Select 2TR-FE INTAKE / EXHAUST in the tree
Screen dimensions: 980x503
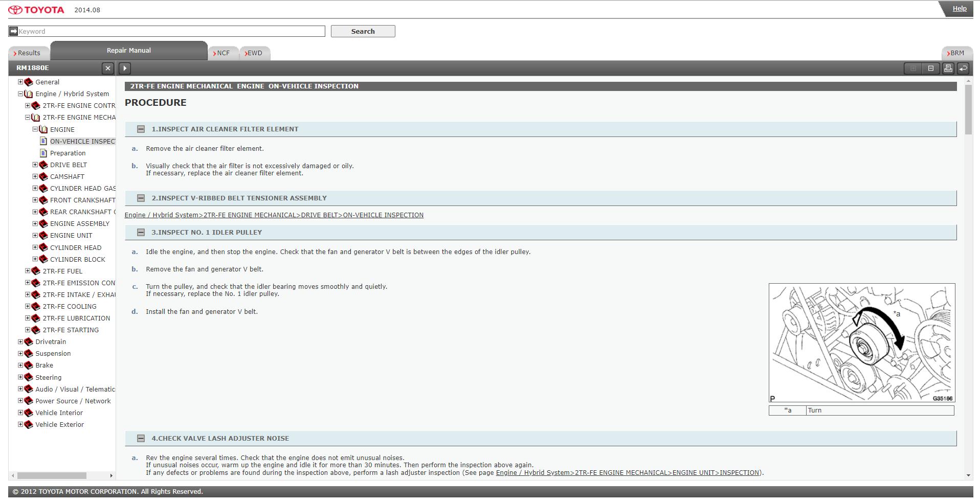79,294
